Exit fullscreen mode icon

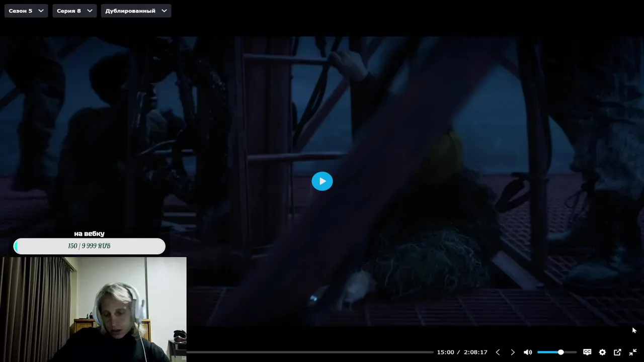633,352
